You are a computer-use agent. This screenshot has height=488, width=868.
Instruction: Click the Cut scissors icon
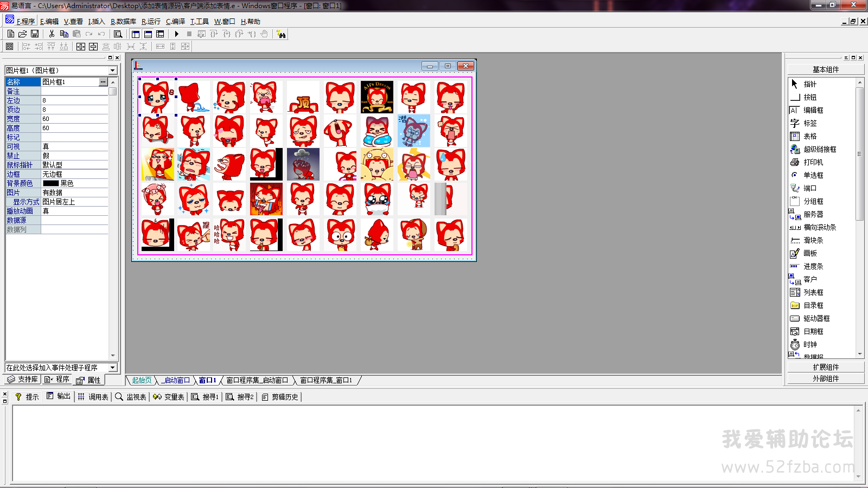point(52,34)
